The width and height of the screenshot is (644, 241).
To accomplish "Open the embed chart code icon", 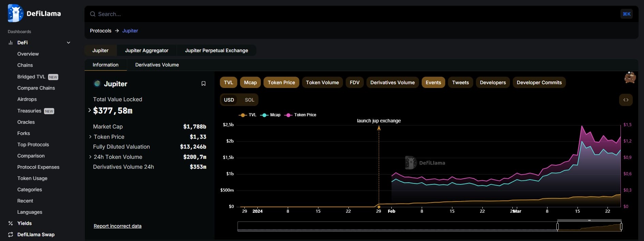I will [x=626, y=100].
